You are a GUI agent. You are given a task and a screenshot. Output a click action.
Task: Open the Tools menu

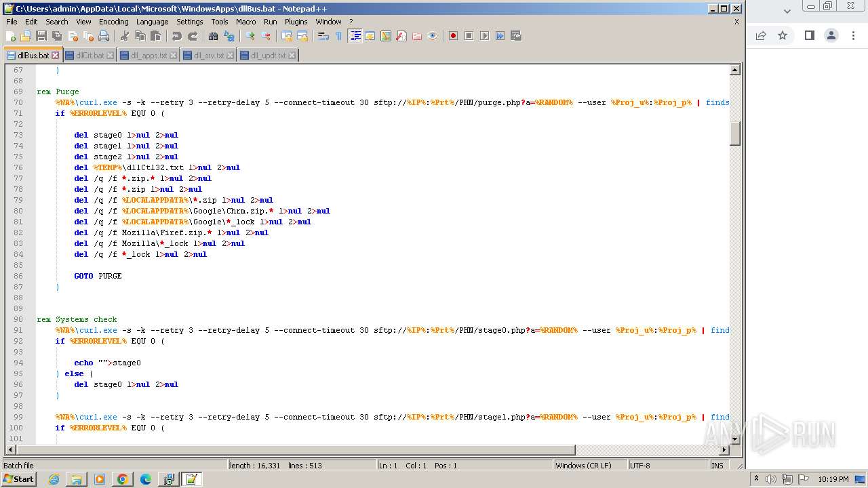[220, 22]
